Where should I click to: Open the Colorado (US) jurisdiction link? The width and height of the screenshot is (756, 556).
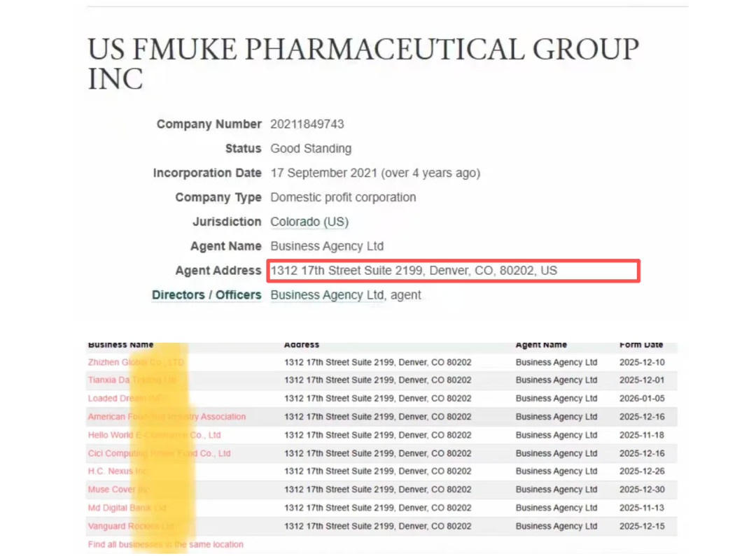[309, 222]
